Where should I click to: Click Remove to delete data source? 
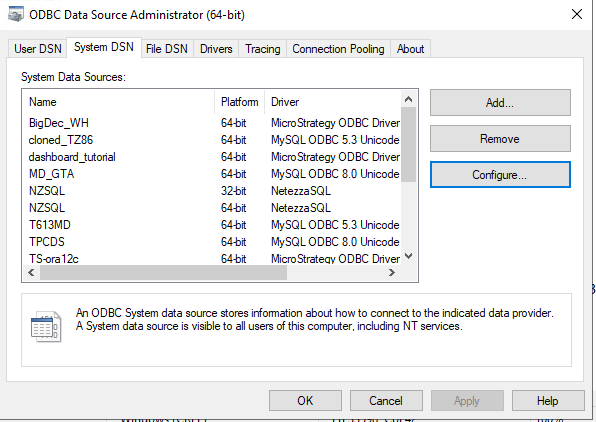(x=500, y=139)
